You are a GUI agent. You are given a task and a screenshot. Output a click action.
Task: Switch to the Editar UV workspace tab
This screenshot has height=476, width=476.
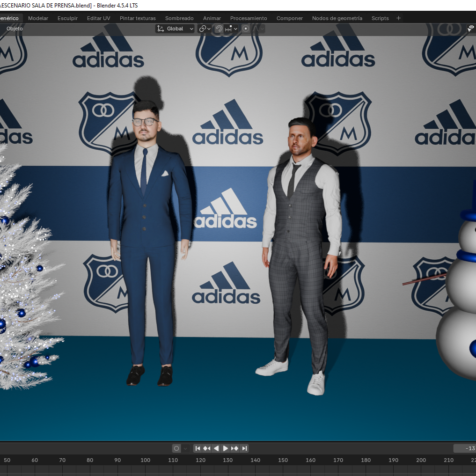[99, 18]
